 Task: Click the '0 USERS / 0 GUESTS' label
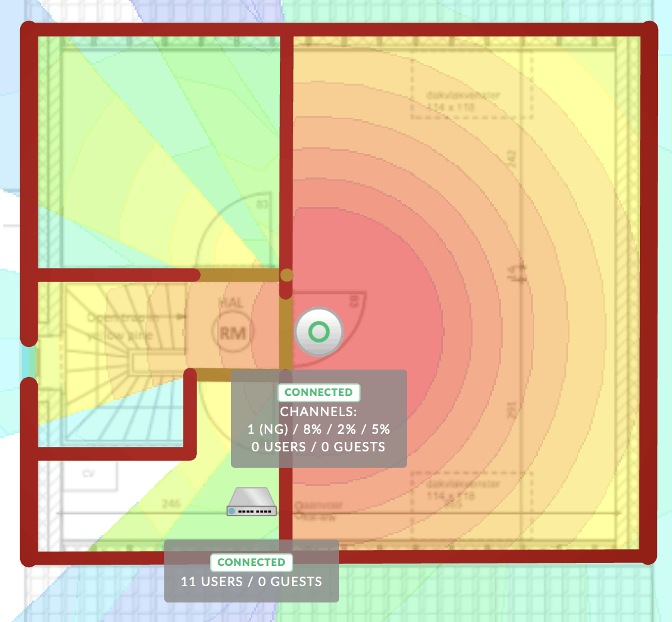pos(318,447)
